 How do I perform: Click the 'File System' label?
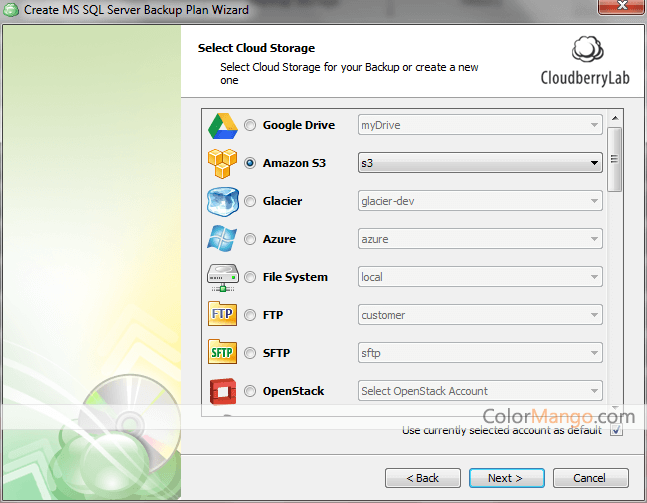(x=295, y=277)
